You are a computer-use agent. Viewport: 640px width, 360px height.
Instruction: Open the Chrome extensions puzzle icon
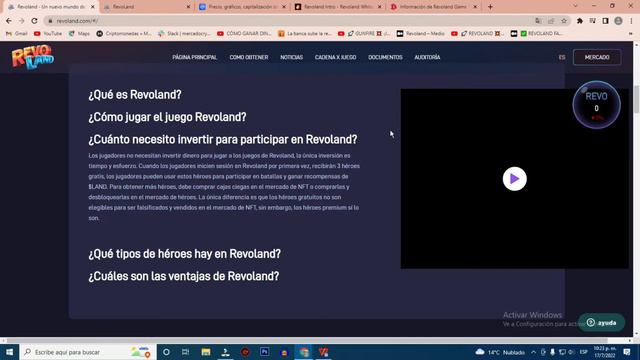(x=580, y=21)
